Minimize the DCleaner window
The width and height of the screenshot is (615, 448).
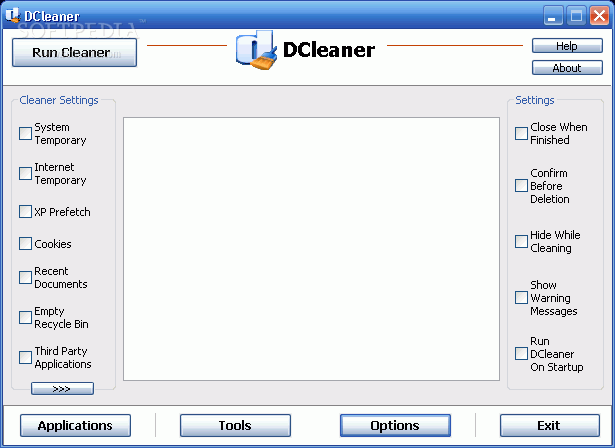tap(553, 16)
